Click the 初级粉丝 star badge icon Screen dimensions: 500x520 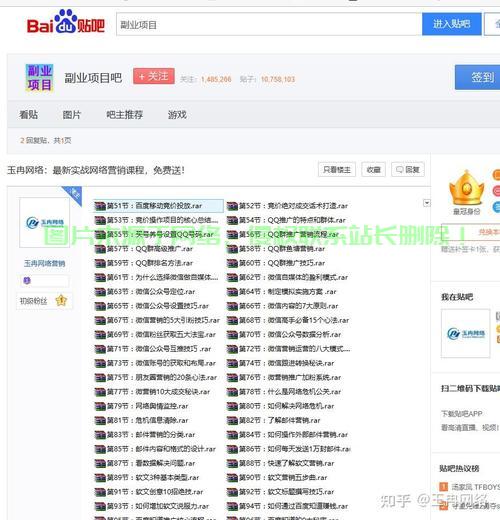[61, 301]
